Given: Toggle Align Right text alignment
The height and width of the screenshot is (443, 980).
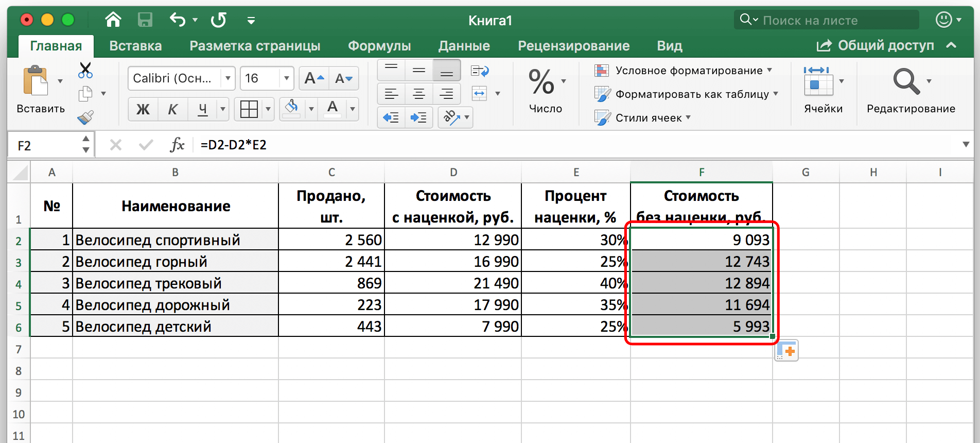Looking at the screenshot, I should click(447, 94).
